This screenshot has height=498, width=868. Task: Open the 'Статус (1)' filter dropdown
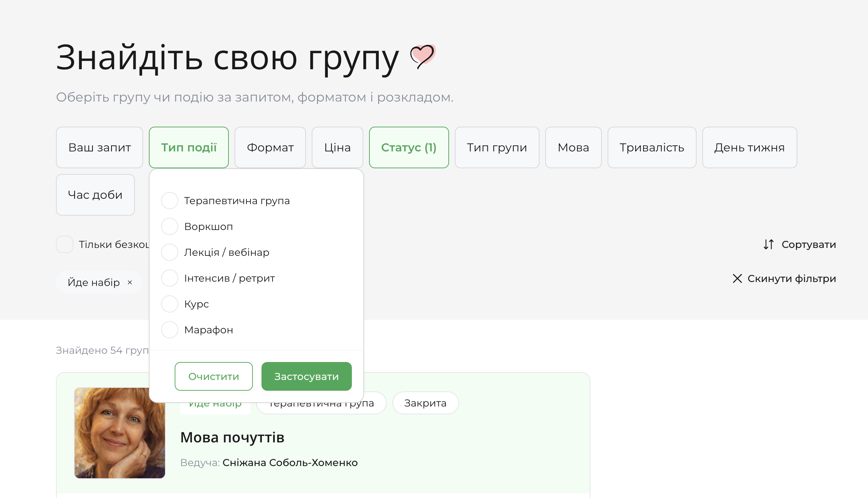tap(409, 147)
